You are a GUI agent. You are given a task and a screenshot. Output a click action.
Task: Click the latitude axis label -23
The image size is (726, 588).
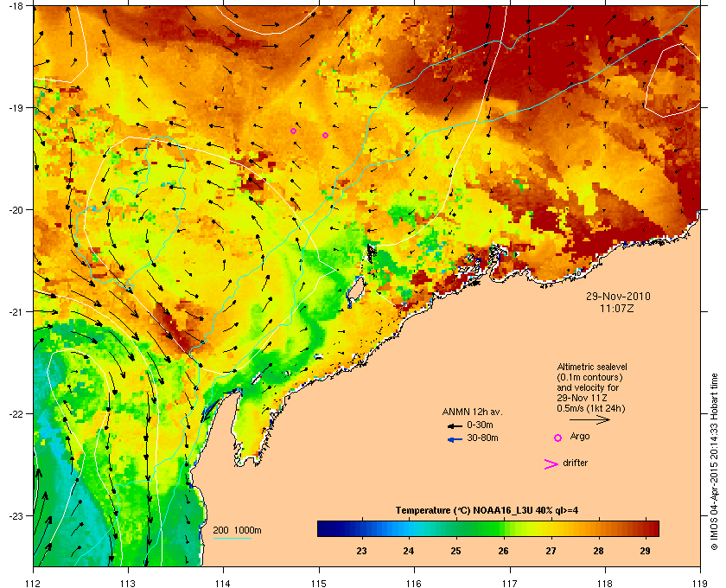tap(16, 515)
